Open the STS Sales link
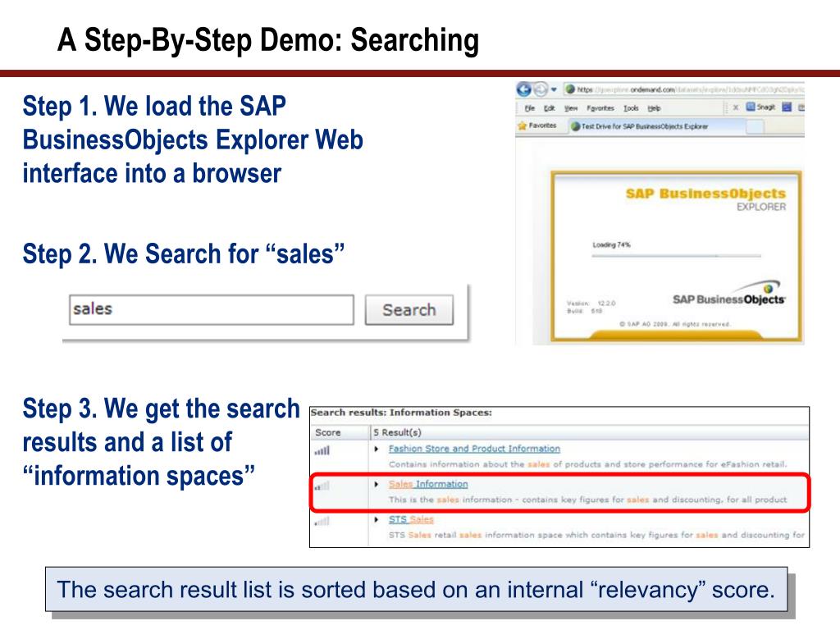Screen dimensions: 840x630 click(x=411, y=519)
